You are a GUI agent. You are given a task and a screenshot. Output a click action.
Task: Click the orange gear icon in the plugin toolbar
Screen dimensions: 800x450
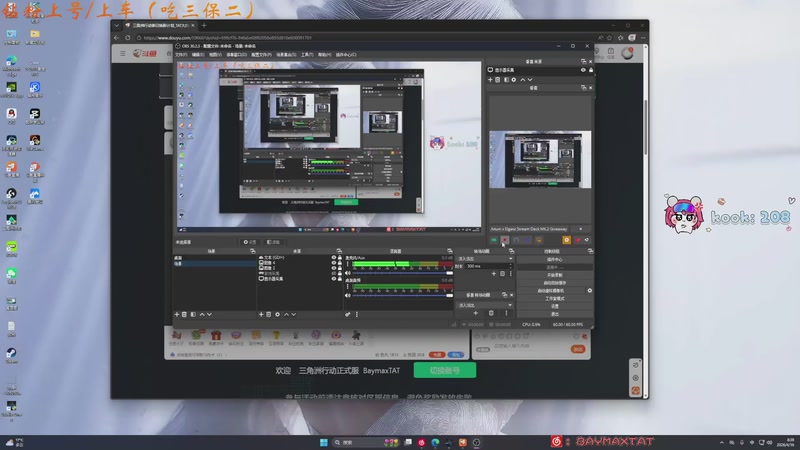tap(566, 240)
